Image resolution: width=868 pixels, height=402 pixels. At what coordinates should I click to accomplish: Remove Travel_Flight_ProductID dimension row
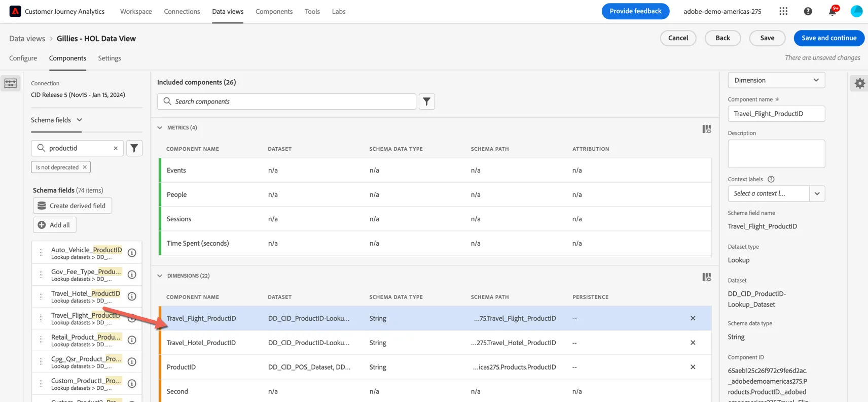point(693,318)
